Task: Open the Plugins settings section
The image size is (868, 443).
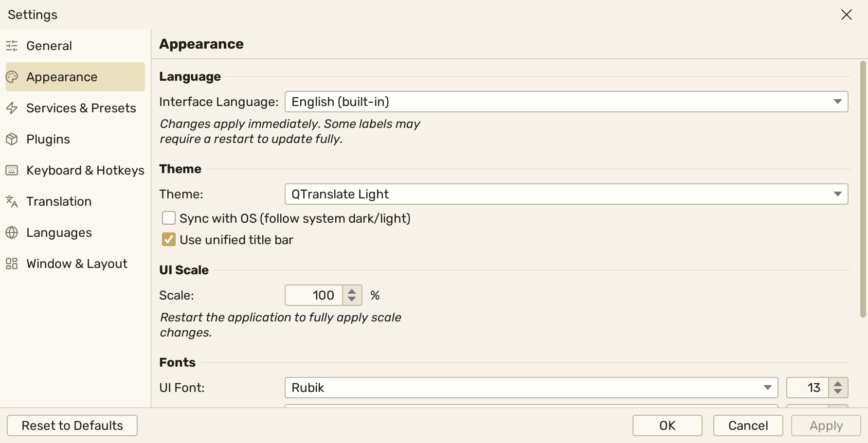Action: (x=75, y=139)
